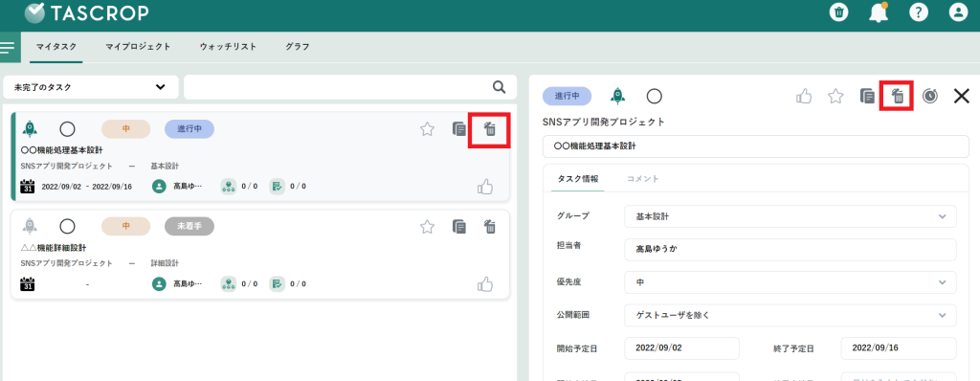980x381 pixels.
Task: Open the user account icon
Action: click(x=958, y=11)
